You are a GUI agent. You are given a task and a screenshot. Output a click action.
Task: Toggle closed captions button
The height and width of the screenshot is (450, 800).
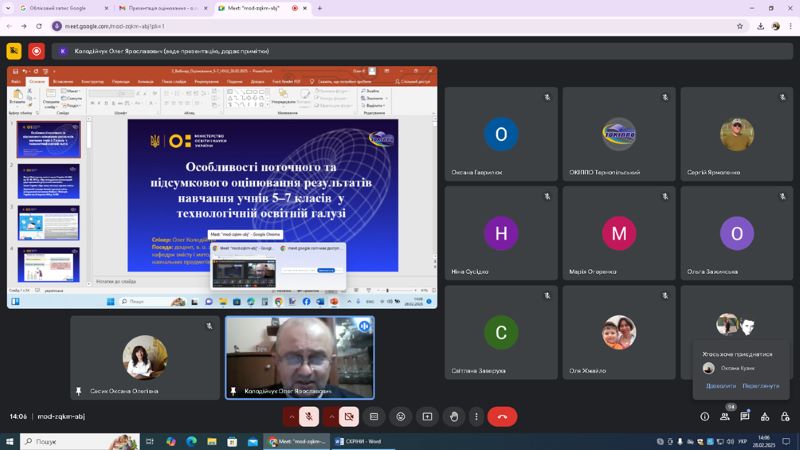pos(374,417)
